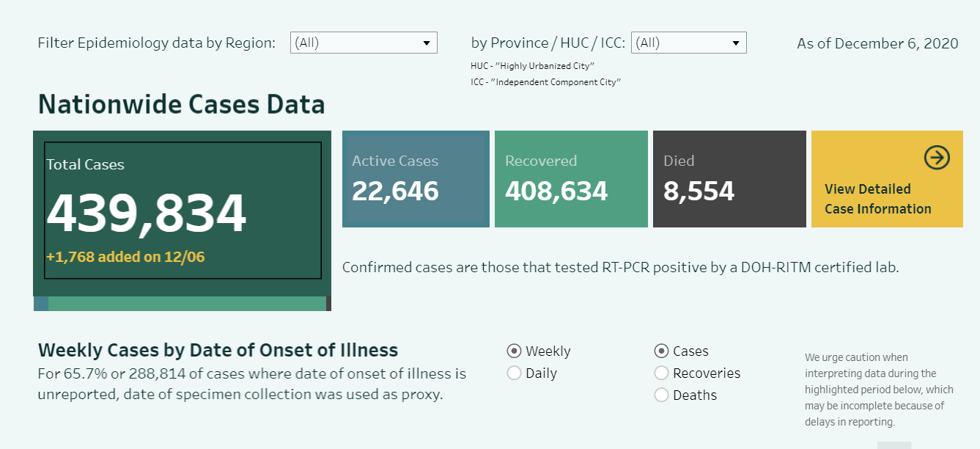
Task: Select the Active Cases tile
Action: click(416, 178)
